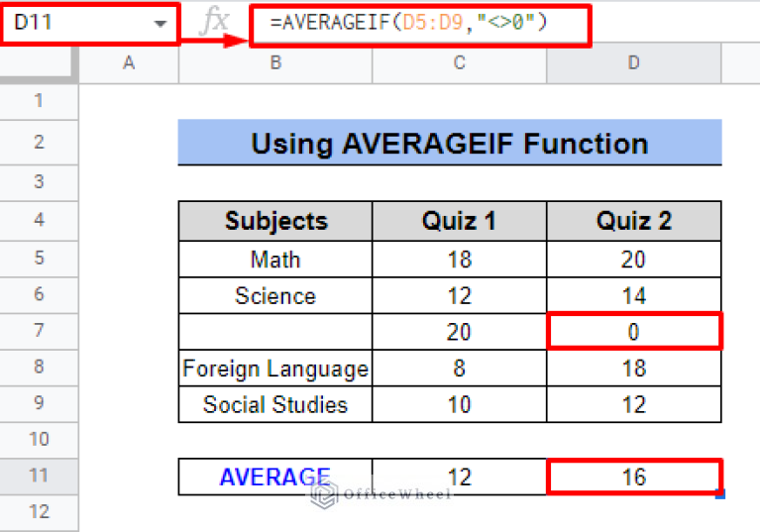Viewport: 760px width, 532px height.
Task: Click the fill handle on cell D11
Action: coord(720,493)
